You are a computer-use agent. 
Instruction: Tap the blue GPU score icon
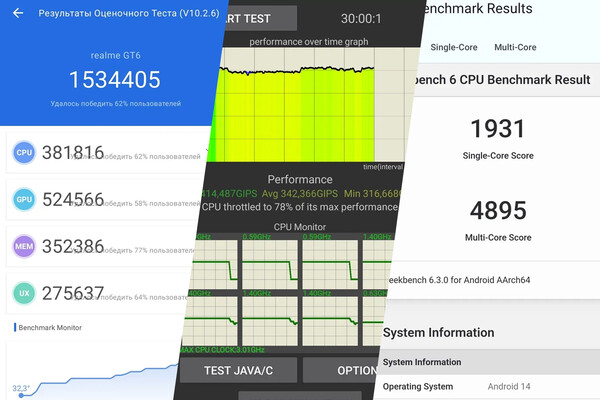25,199
